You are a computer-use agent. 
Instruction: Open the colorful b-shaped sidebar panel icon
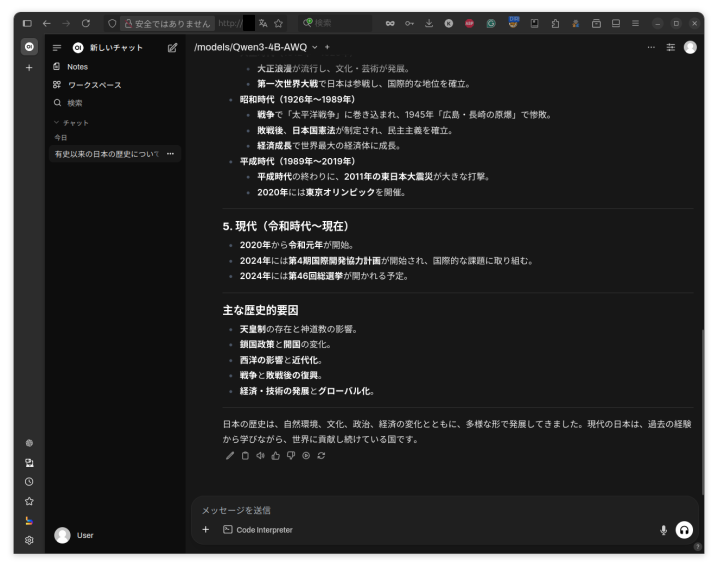coord(29,520)
